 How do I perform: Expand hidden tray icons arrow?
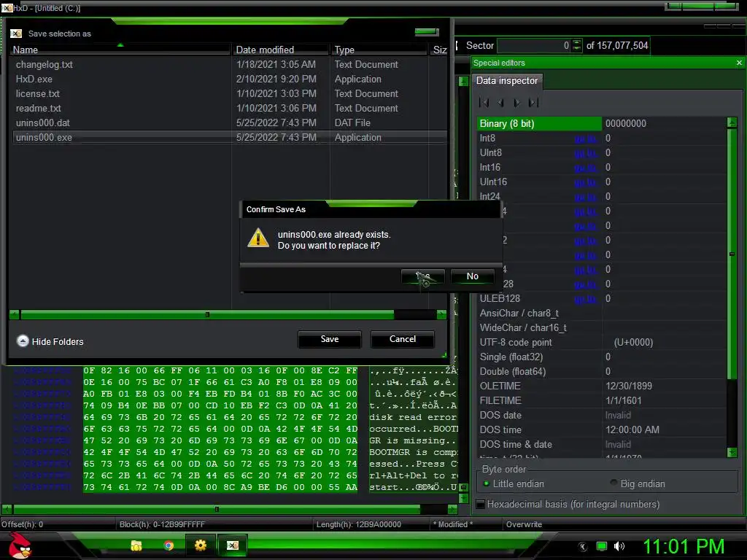pos(583,547)
